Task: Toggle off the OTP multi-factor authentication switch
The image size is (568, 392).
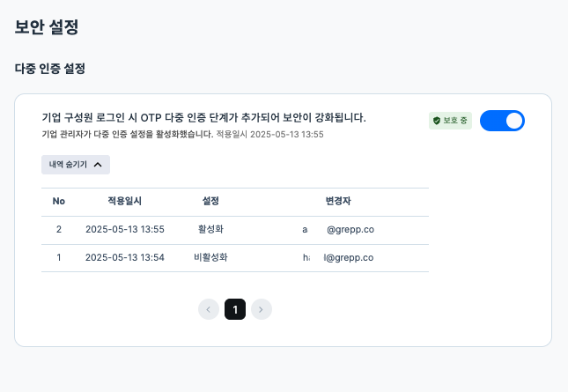Action: (x=502, y=121)
